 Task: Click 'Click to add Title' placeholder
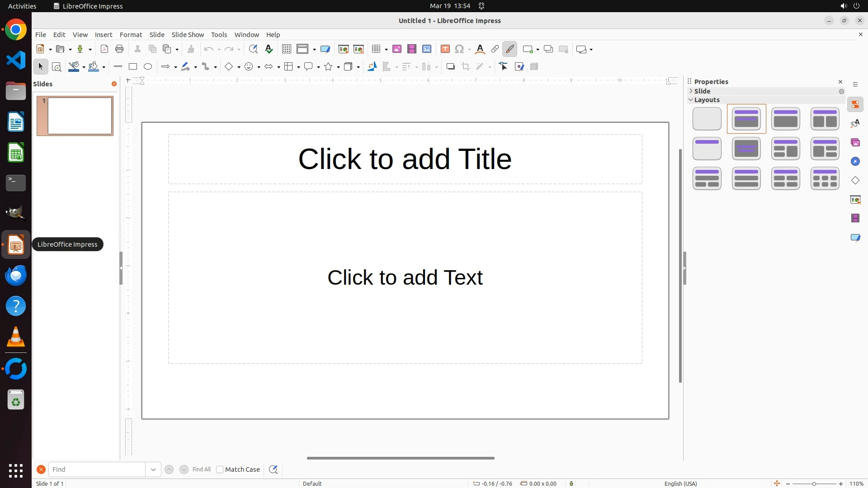pyautogui.click(x=405, y=159)
